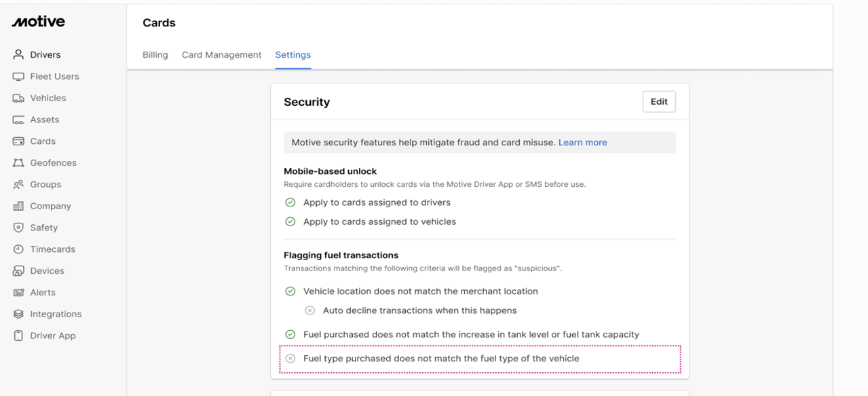Click the Assets trailer icon
868x396 pixels.
pyautogui.click(x=18, y=120)
